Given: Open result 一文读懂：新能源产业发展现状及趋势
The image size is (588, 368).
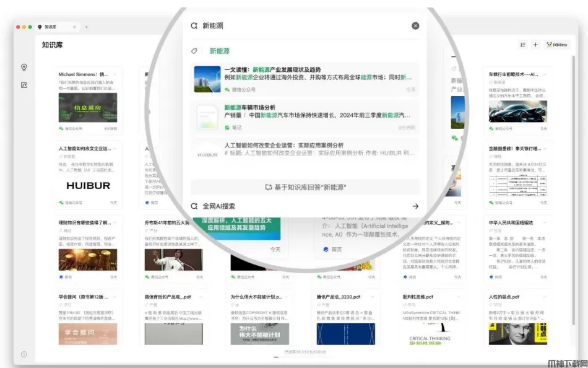Looking at the screenshot, I should click(x=305, y=79).
